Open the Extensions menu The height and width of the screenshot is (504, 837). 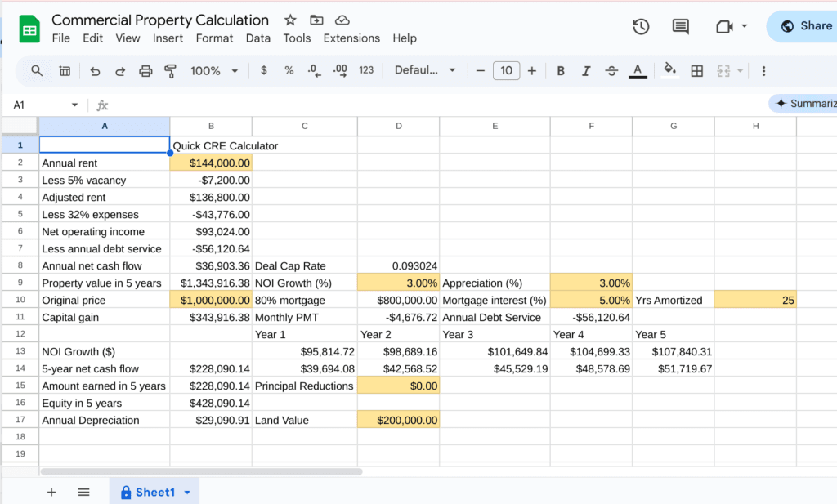click(351, 38)
